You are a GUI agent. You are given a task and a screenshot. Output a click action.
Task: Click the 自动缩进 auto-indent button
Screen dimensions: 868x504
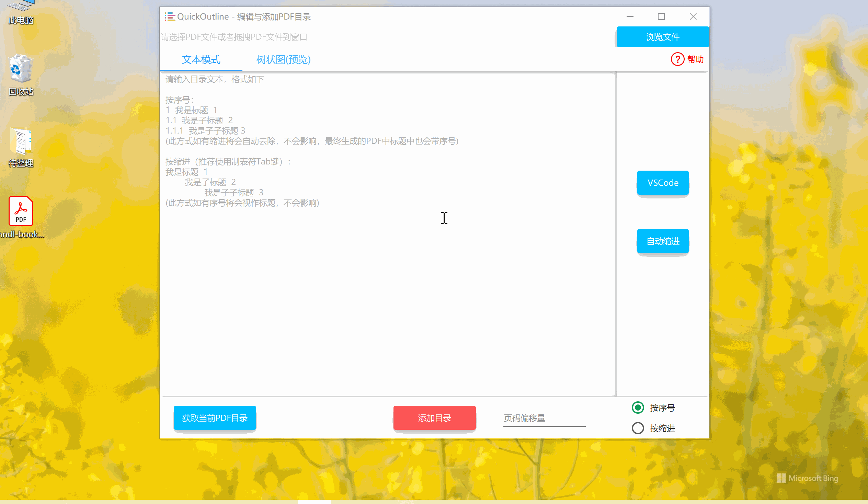(x=662, y=241)
